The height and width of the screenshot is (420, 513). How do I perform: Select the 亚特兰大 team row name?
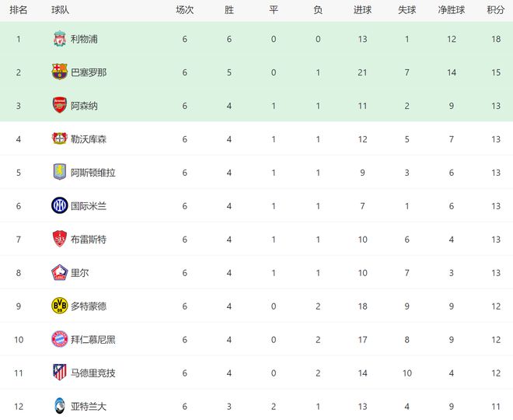coord(89,407)
